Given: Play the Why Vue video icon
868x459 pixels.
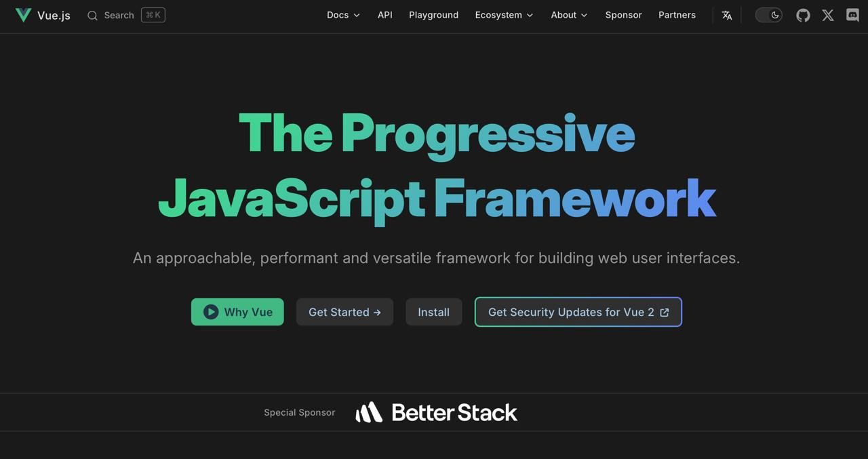Looking at the screenshot, I should (x=211, y=312).
